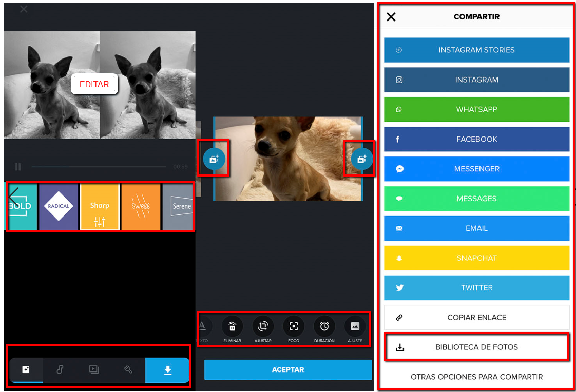
Task: Tap the blue download button
Action: [167, 370]
